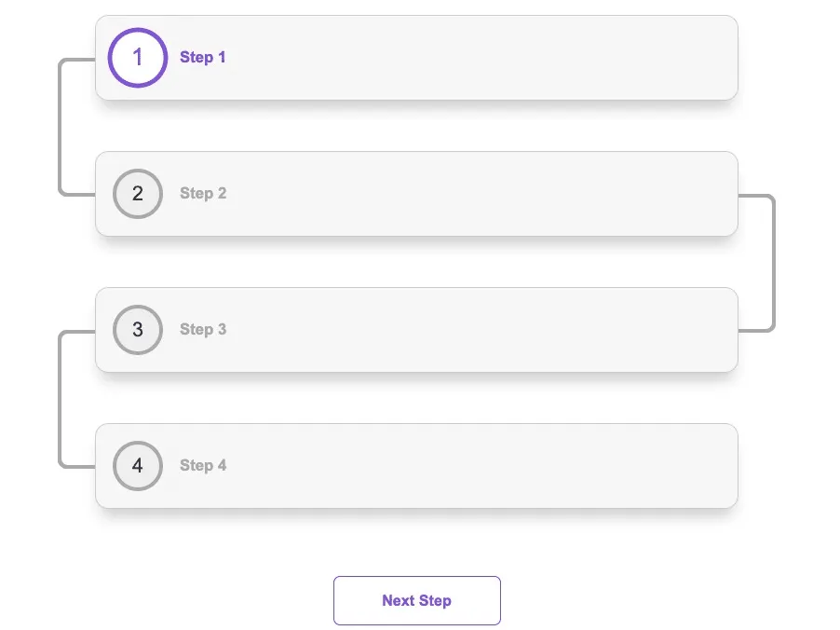Click the Step 4 label
Screen dimensions: 840x630
[203, 466]
